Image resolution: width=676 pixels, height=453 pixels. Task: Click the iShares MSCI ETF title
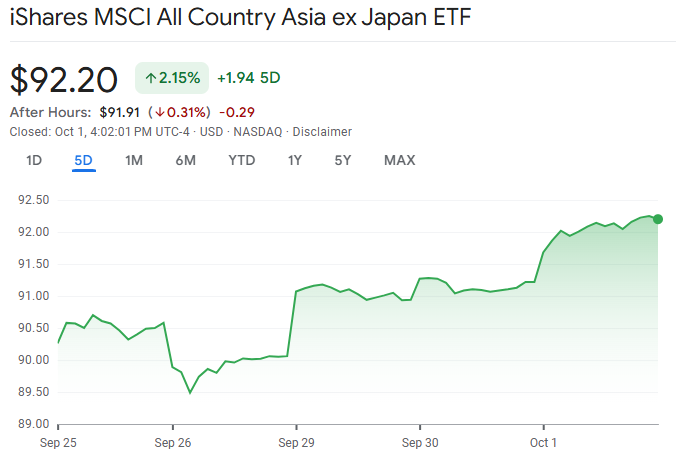click(x=240, y=19)
